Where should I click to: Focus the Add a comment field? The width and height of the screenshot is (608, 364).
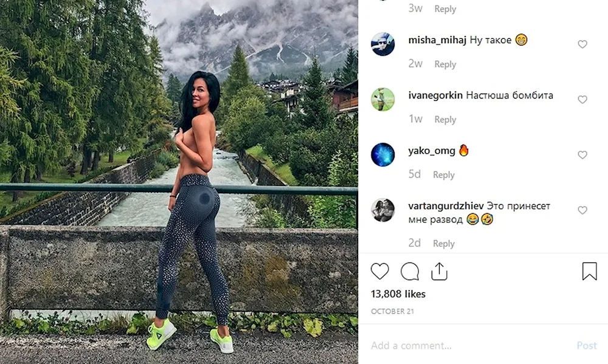click(x=469, y=345)
